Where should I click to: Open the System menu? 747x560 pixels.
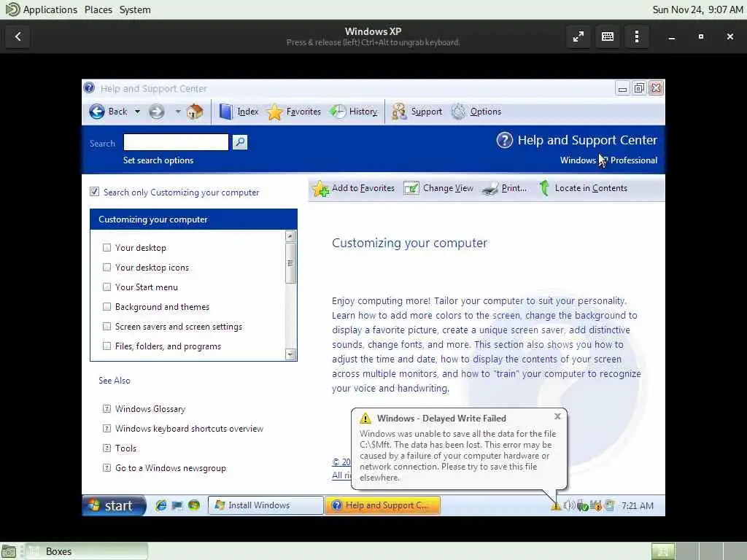[135, 9]
